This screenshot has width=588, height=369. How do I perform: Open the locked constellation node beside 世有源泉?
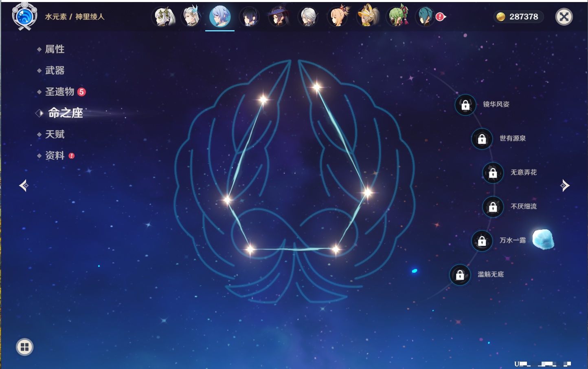(x=482, y=139)
